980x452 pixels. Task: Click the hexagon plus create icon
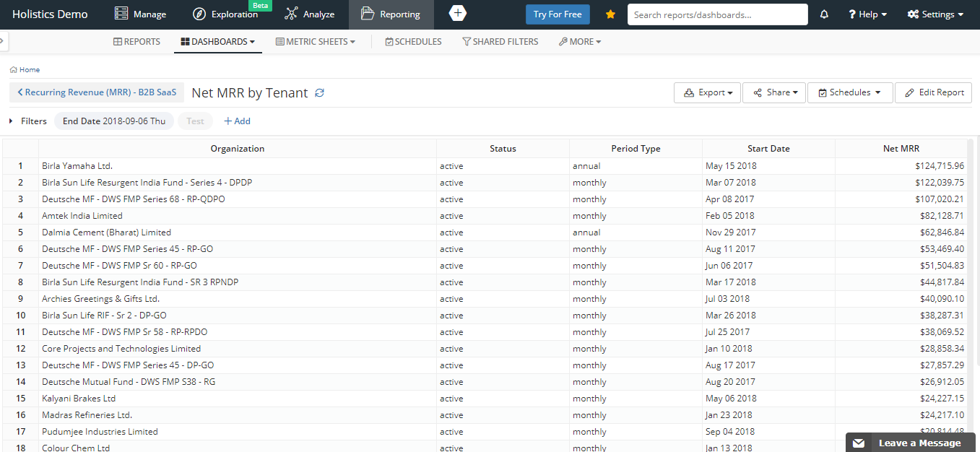click(457, 14)
